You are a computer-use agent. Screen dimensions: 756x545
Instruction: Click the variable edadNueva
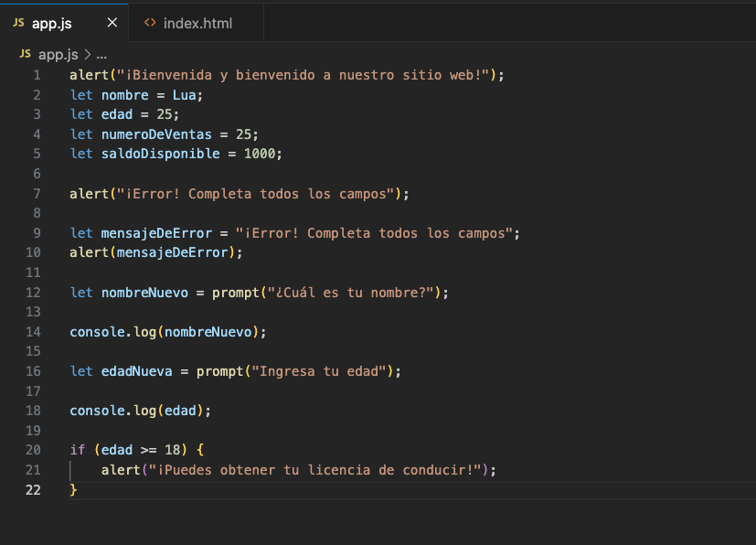[x=136, y=371]
